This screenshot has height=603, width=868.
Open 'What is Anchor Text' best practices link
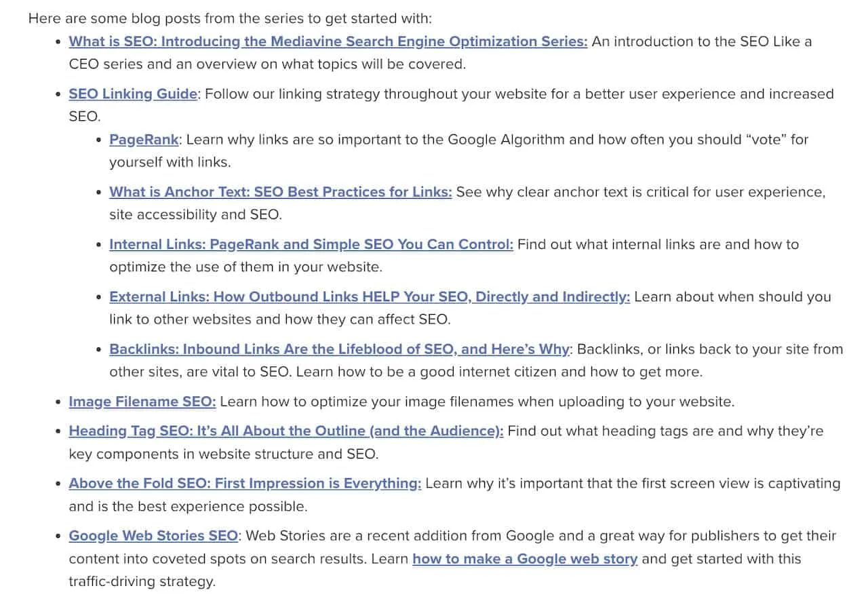(x=281, y=192)
